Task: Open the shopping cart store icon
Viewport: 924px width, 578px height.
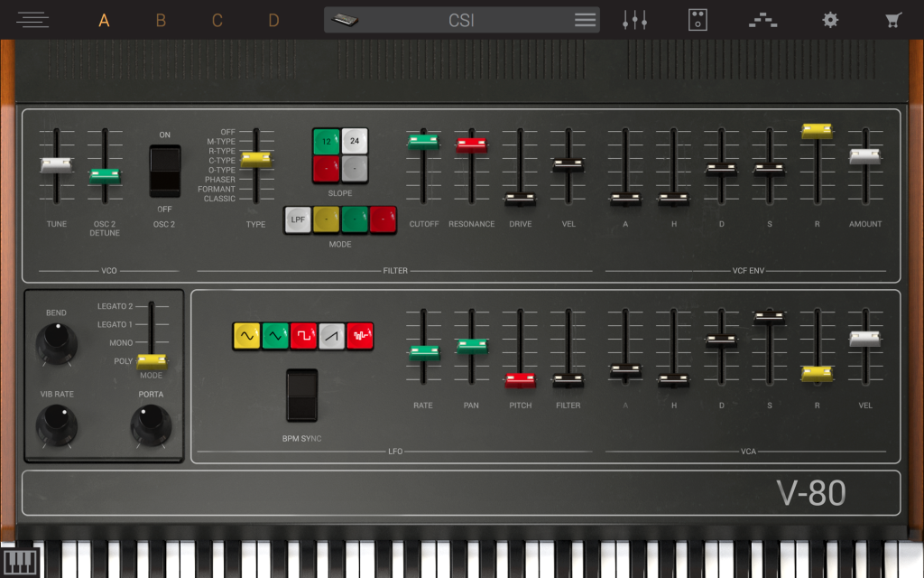Action: click(x=893, y=20)
